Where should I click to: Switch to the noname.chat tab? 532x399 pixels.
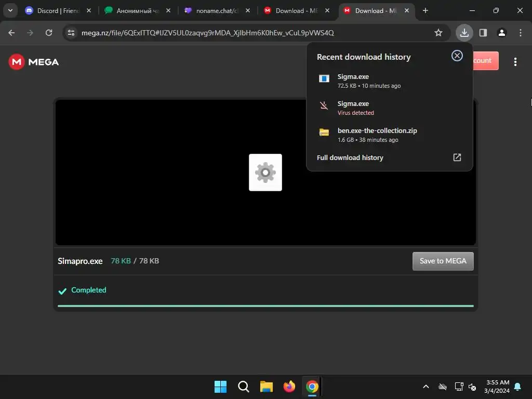217,10
